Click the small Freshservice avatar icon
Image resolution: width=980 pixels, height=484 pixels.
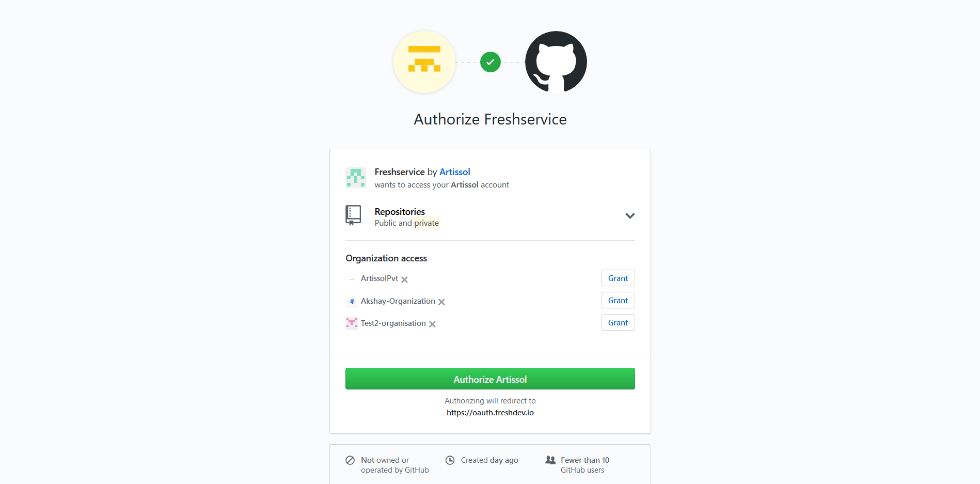click(356, 178)
